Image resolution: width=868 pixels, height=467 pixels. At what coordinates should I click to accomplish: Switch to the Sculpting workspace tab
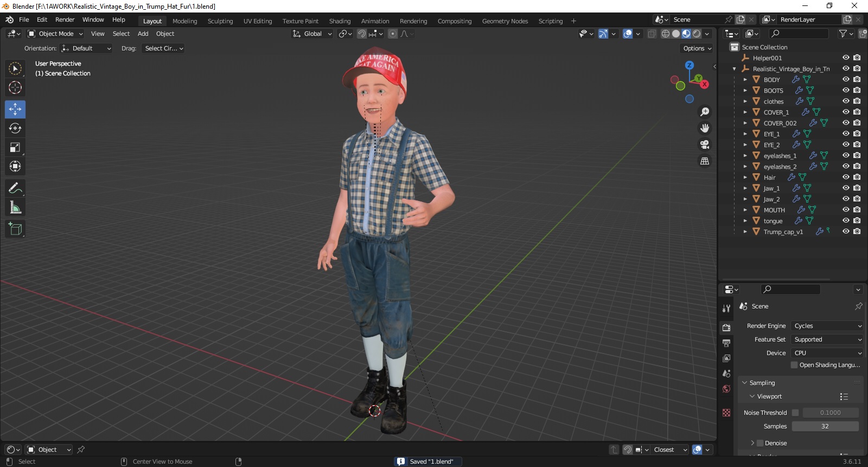pos(220,21)
